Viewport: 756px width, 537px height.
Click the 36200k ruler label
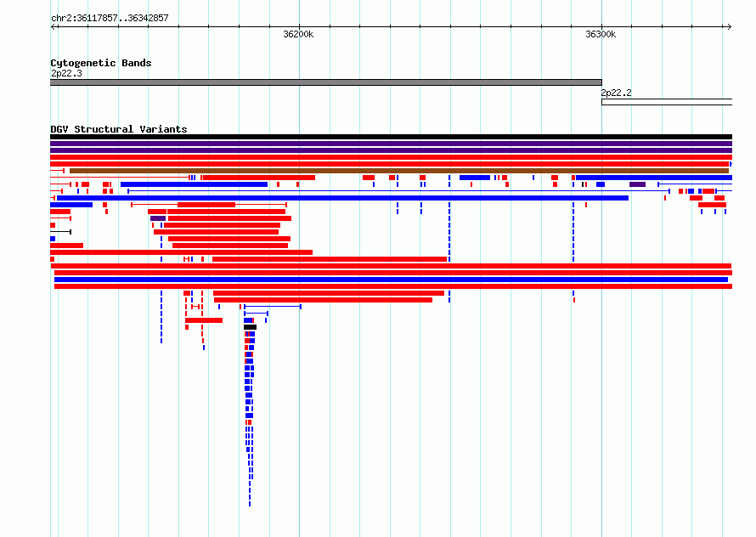(x=298, y=34)
